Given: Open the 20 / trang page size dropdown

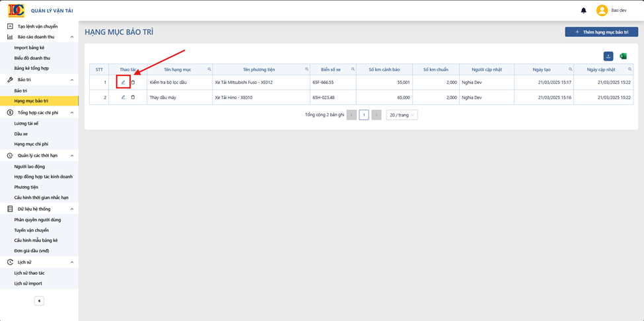Looking at the screenshot, I should [402, 116].
